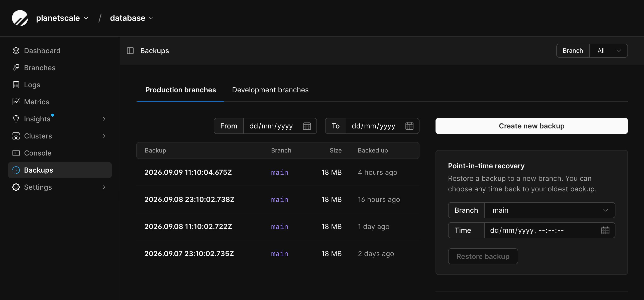This screenshot has height=300, width=644.
Task: Click the Size column header
Action: (336, 150)
